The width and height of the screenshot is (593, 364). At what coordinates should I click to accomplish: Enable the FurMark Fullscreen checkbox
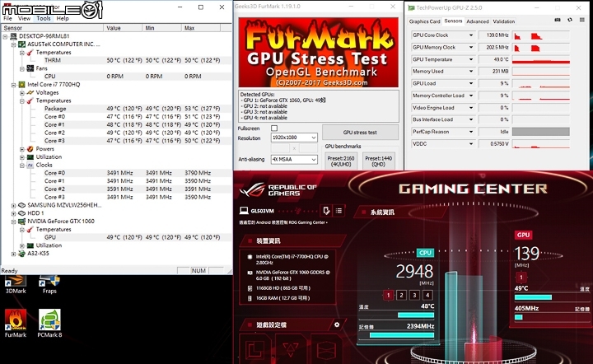click(274, 128)
